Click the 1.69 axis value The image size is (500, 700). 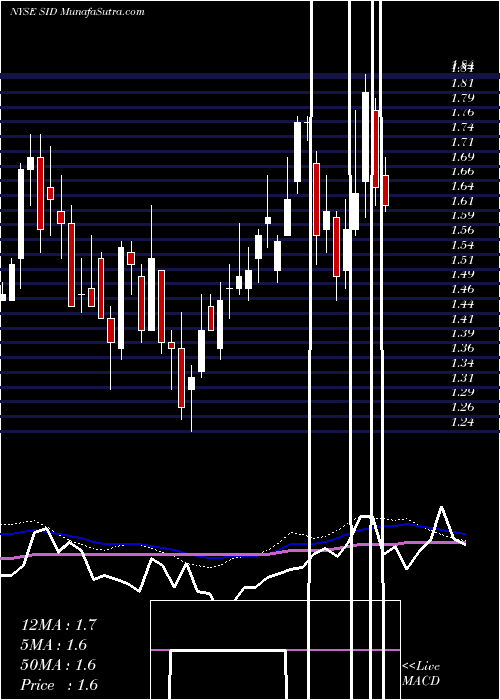click(462, 157)
